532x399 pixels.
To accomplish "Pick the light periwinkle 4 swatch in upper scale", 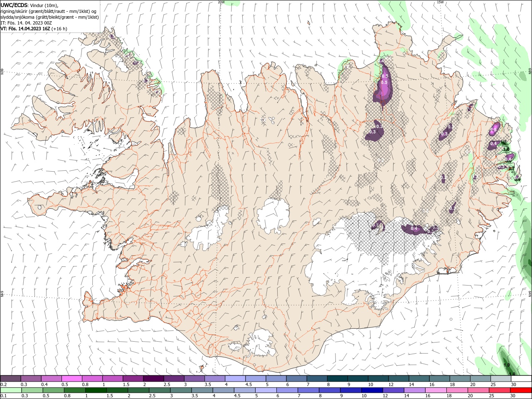I will coord(235,379).
